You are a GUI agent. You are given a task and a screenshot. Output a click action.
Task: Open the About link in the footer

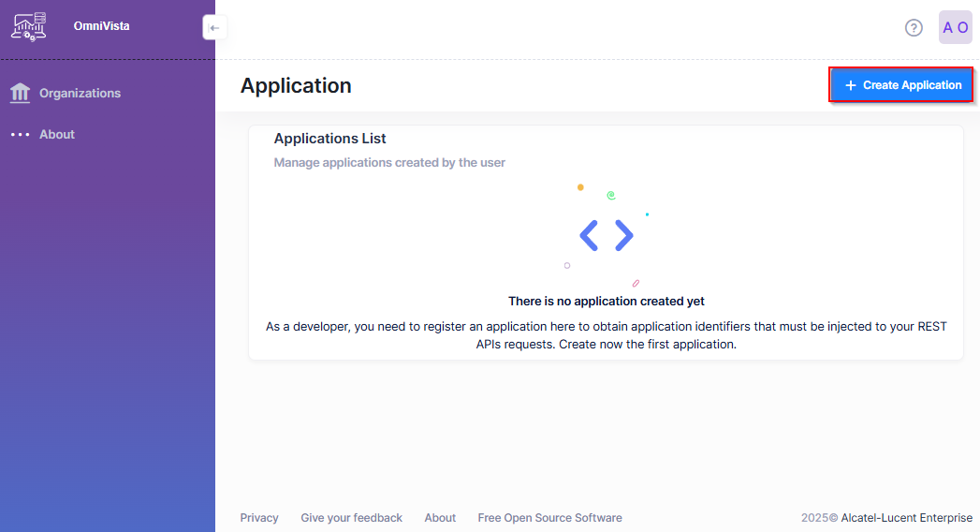pos(440,518)
